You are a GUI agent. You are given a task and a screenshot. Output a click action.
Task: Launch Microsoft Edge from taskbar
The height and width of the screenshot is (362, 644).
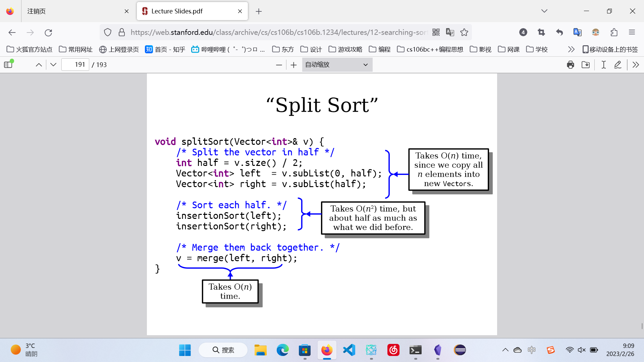pos(282,350)
